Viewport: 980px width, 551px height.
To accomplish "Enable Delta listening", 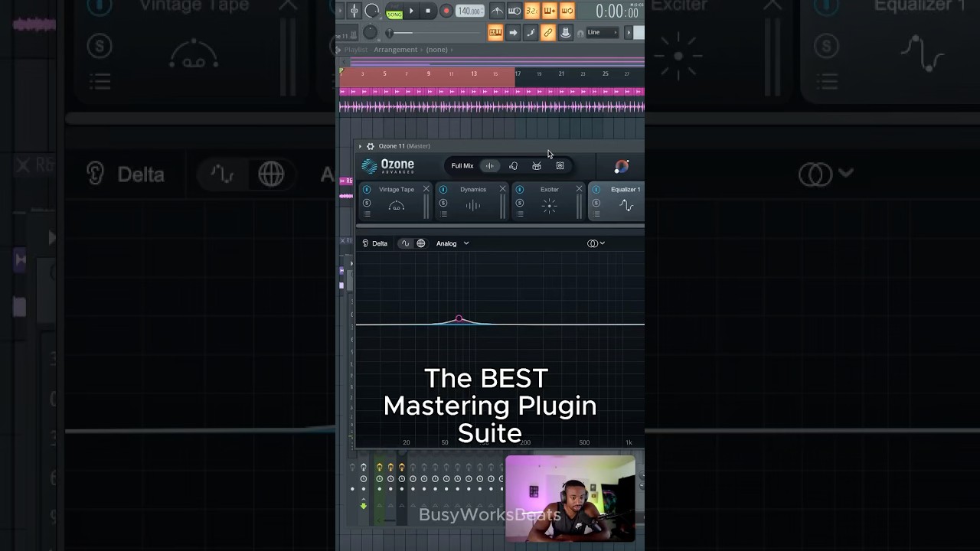I will point(374,243).
